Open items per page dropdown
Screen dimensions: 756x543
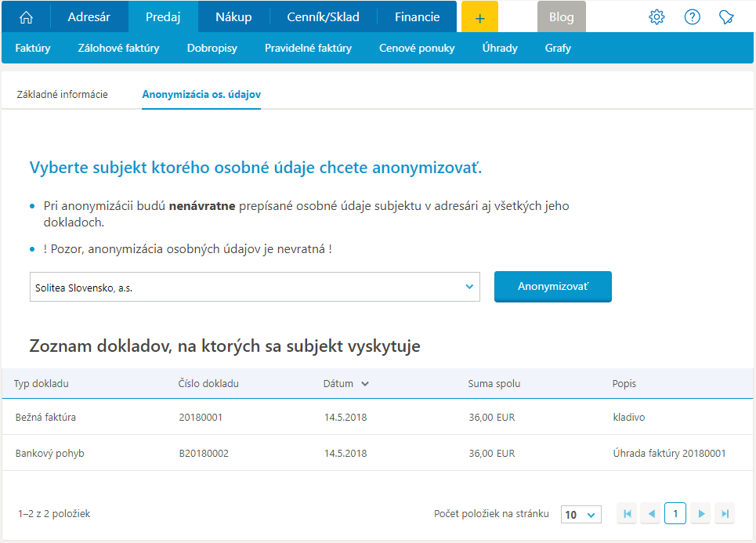[x=581, y=515]
